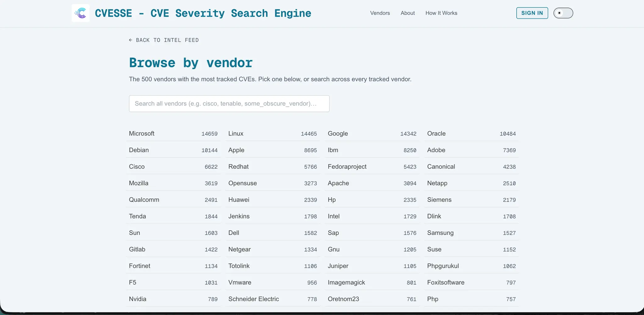Open the Linux vendor entry
The width and height of the screenshot is (644, 315).
coord(273,133)
